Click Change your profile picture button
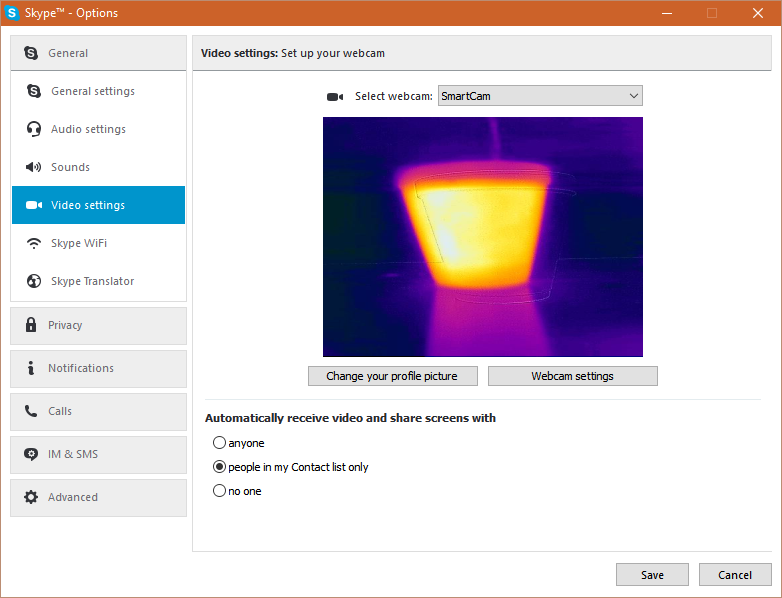The height and width of the screenshot is (598, 782). tap(392, 376)
